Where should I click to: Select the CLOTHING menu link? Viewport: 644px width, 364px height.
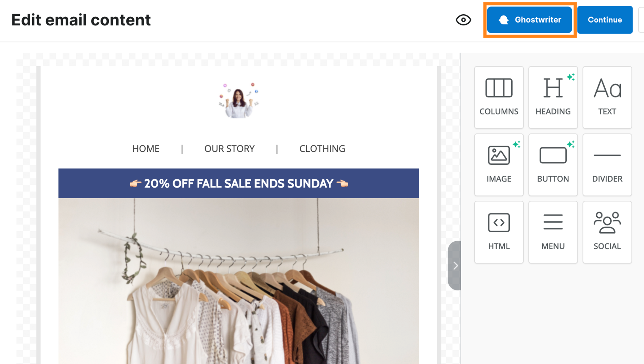click(x=322, y=149)
